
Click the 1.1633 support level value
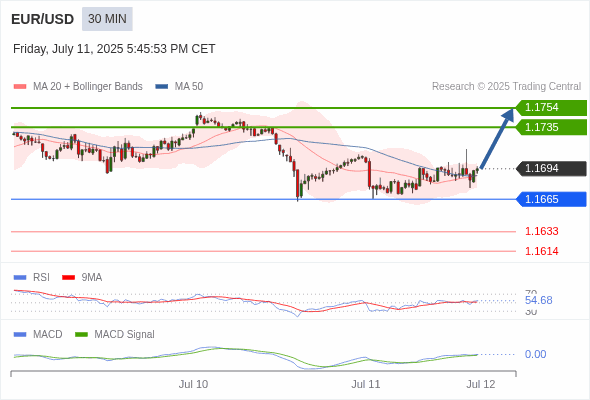tap(541, 231)
